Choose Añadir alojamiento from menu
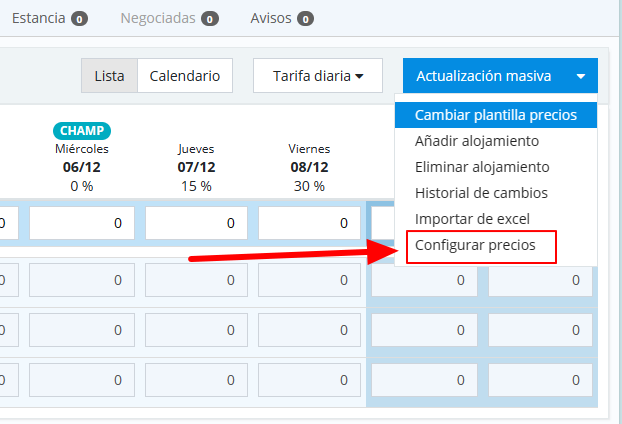The width and height of the screenshot is (622, 424). [477, 141]
